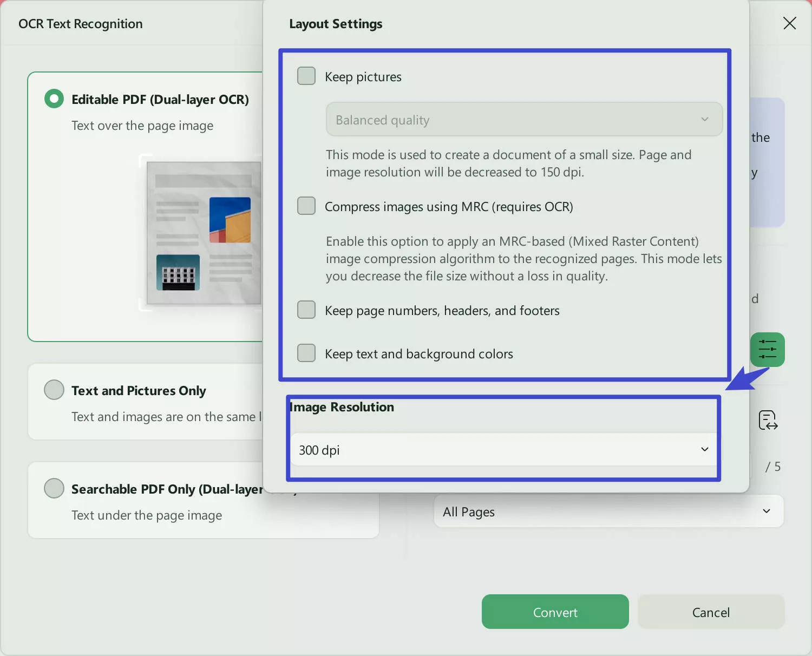Select Editable PDF (Dual-layer OCR) mode

click(54, 99)
